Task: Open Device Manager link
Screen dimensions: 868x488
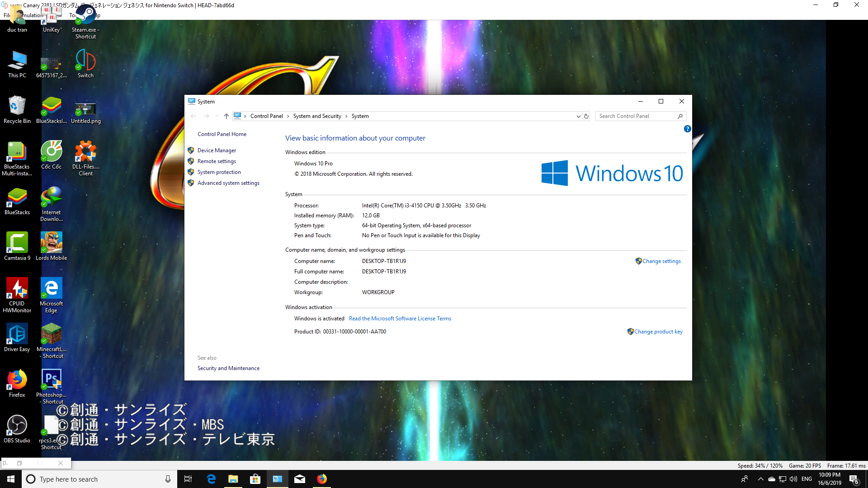Action: pyautogui.click(x=217, y=150)
